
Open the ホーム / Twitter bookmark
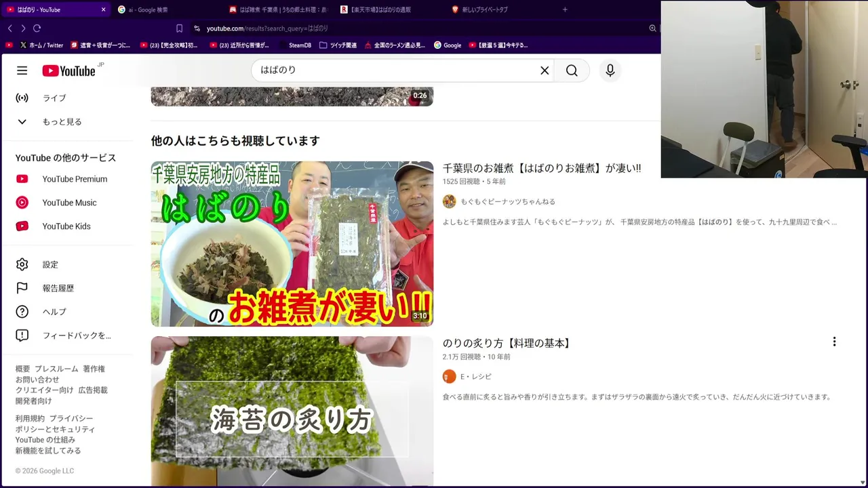41,45
